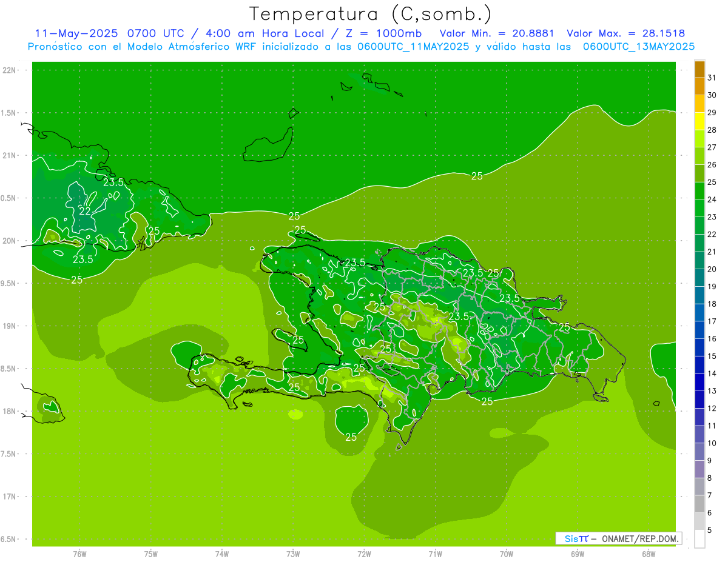Screen dimensions: 728x562
Task: Click the legend swatch between 5 and 6
Action: tap(699, 521)
